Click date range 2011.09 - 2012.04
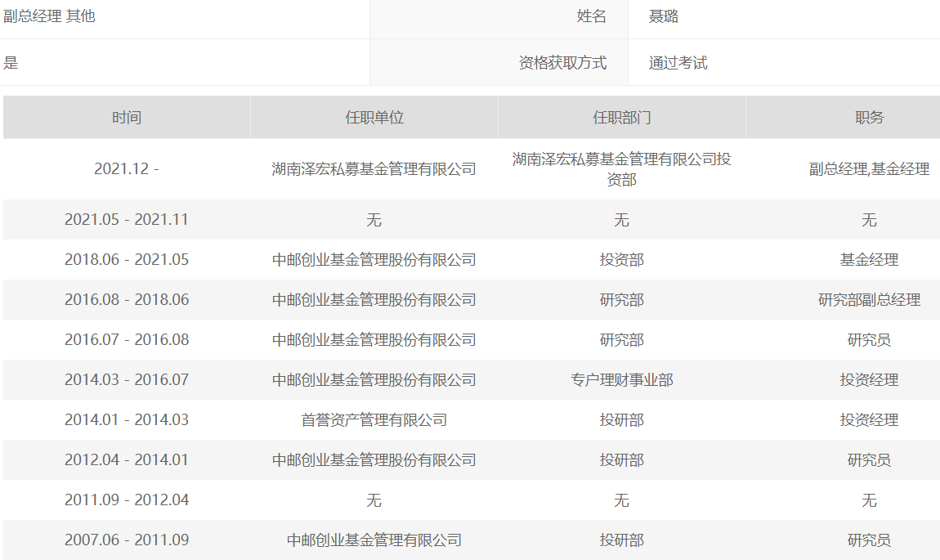940x560 pixels. 127,500
